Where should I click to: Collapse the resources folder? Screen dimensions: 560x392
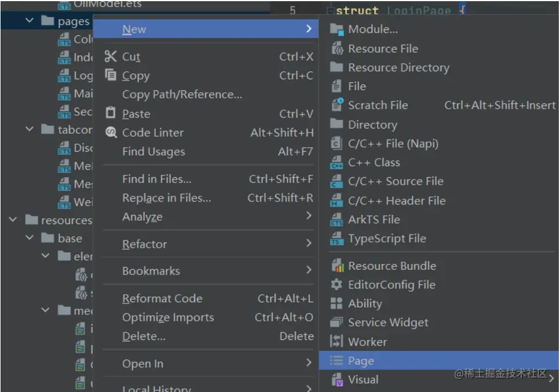[13, 220]
